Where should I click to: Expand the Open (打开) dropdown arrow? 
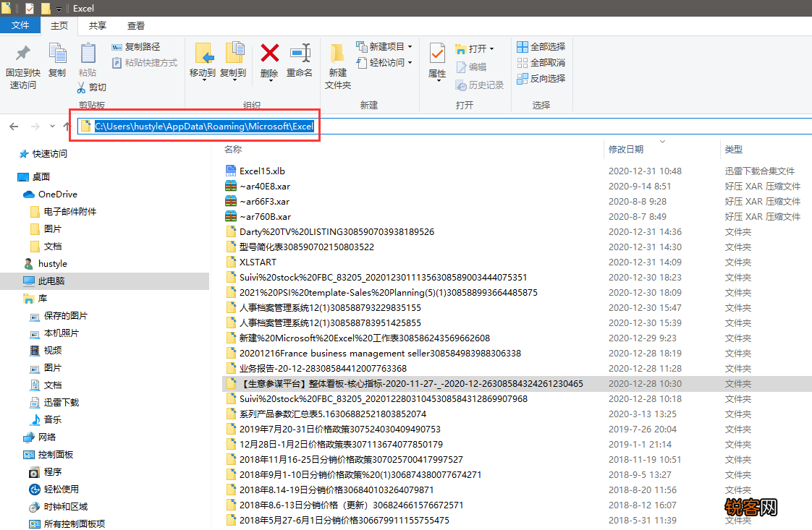(x=491, y=48)
